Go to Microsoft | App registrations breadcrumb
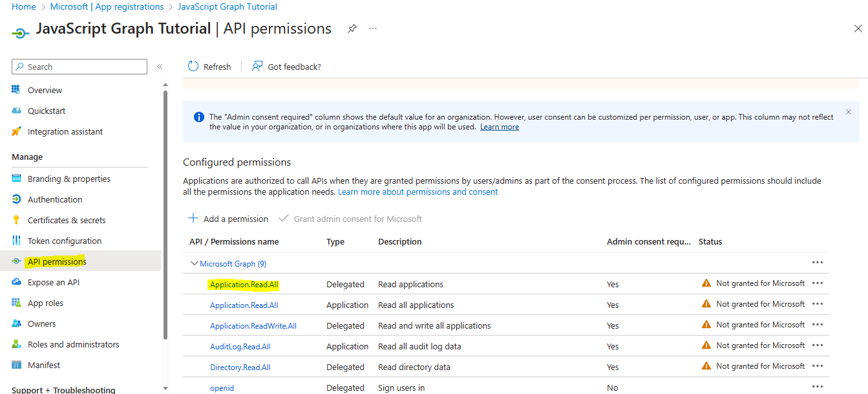Viewport: 868px width, 394px height. click(107, 6)
